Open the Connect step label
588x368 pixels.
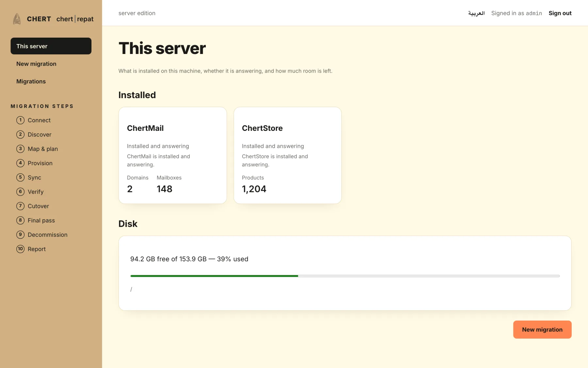click(39, 120)
